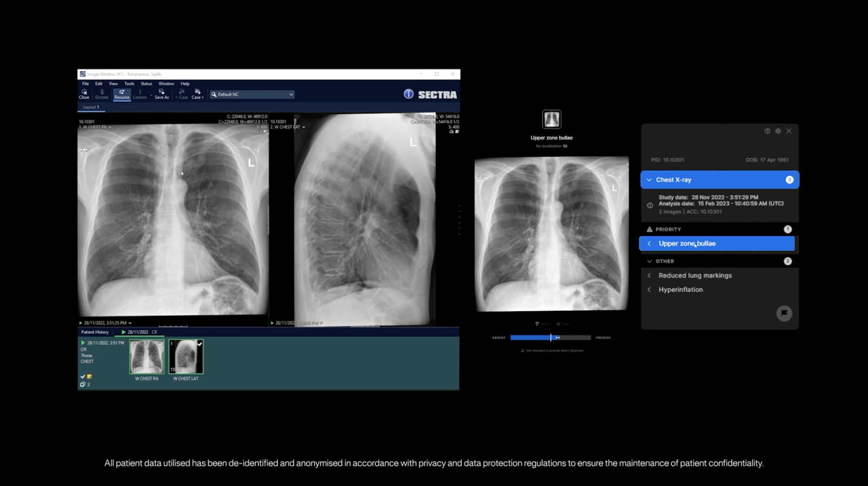Toggle checkmark on W CHEST PA thumbnail
Viewport: 868px width, 486px height.
(x=160, y=344)
